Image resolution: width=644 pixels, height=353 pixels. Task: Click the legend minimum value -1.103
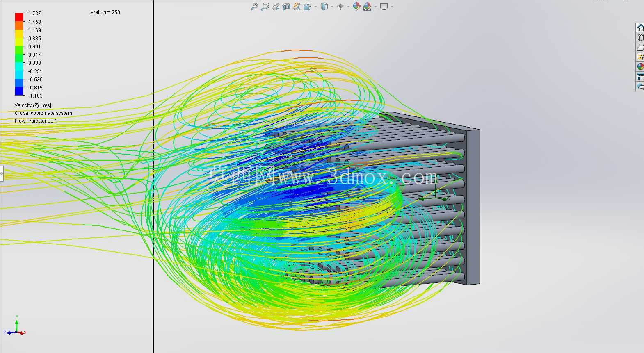coord(35,96)
